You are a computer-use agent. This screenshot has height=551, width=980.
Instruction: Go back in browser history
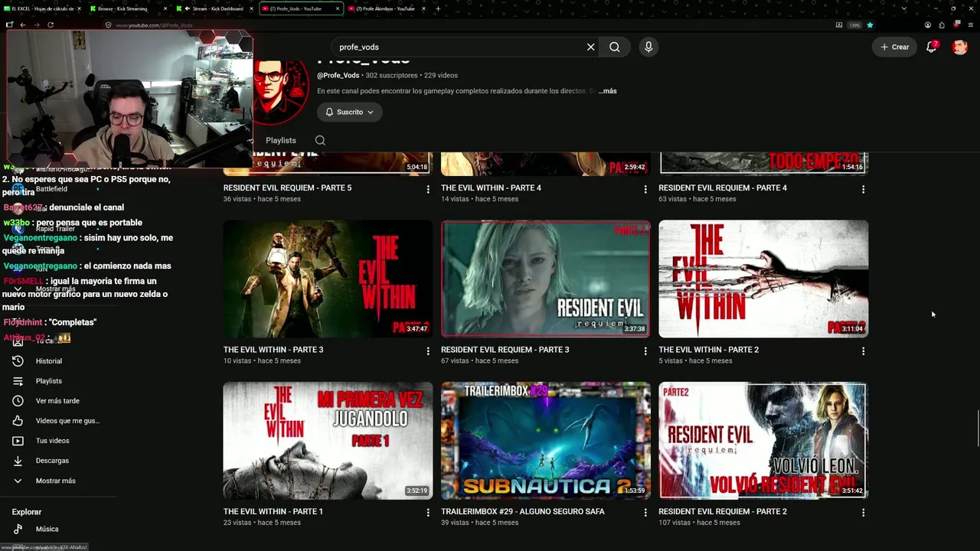[23, 24]
